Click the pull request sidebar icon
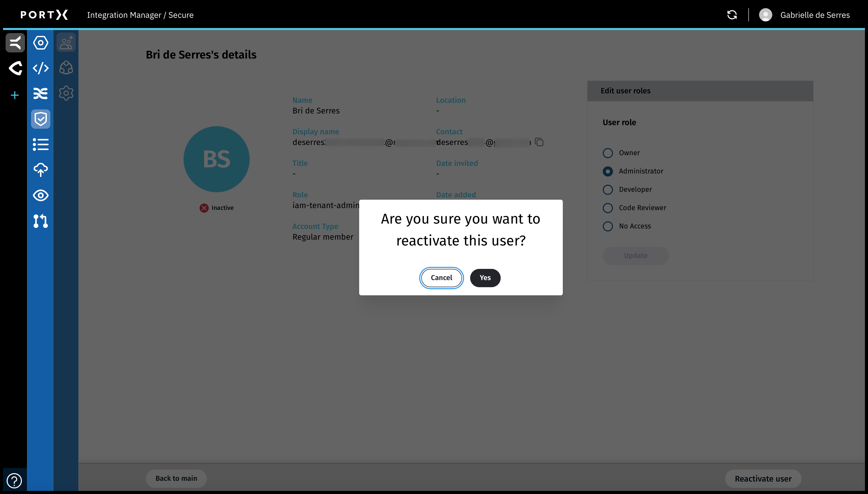Image resolution: width=868 pixels, height=494 pixels. click(x=41, y=221)
